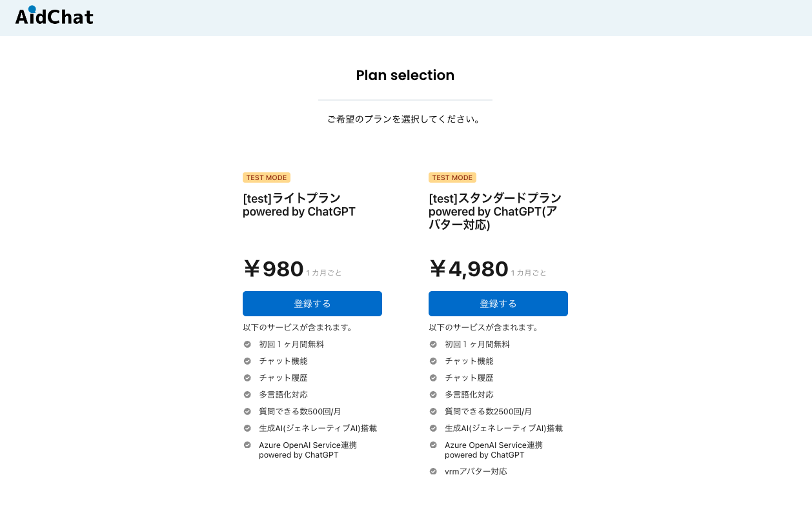Click checkmark beside 質問できる数2500回/月 feature
Screen dimensions: 812x517
(433, 411)
